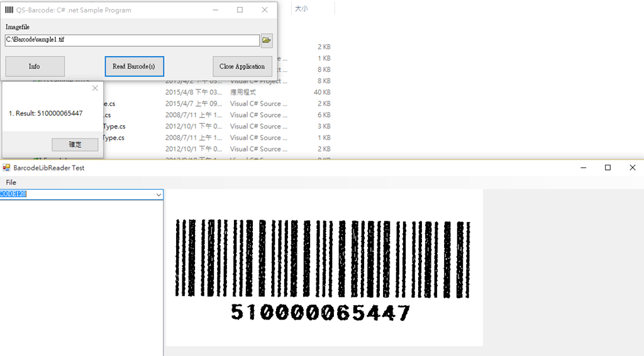
Task: Click the QS-Barcode title bar barcode icon
Action: (x=9, y=10)
